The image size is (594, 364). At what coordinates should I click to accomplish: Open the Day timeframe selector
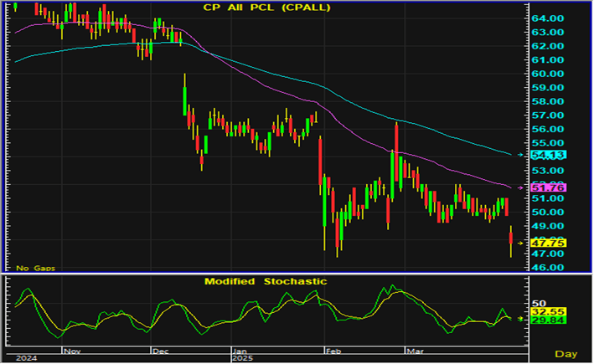click(568, 355)
